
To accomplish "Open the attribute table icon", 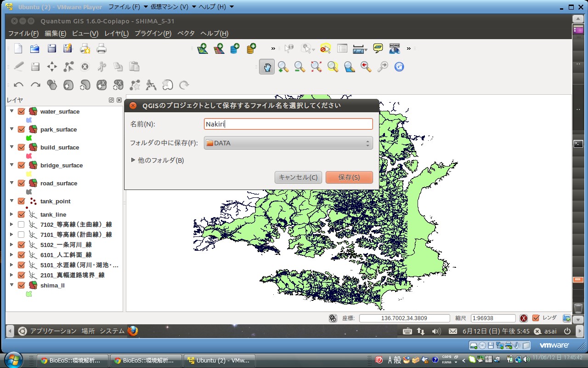I will click(x=342, y=48).
